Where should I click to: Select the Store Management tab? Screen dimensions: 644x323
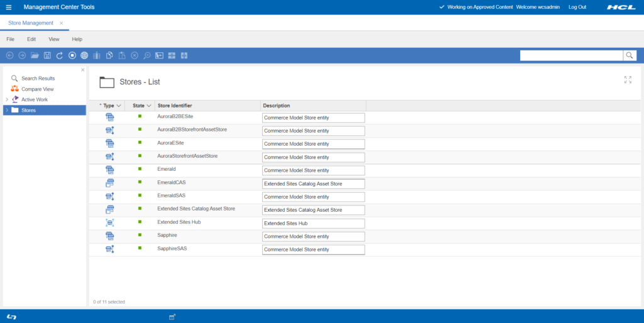(31, 23)
